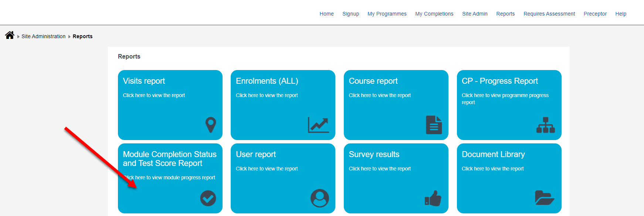This screenshot has height=216, width=644.
Task: Click 'Click here to view the report' under User report
Action: [267, 169]
